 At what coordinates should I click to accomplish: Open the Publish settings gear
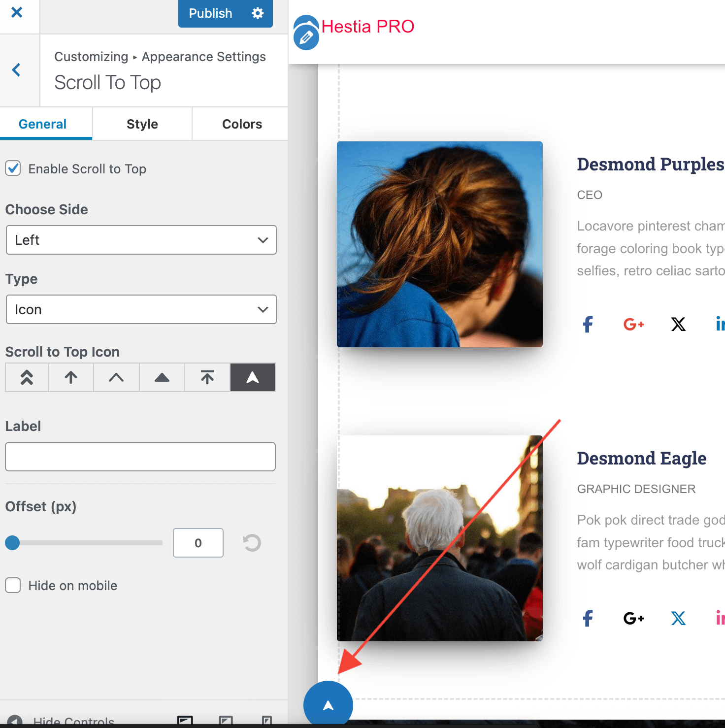(258, 13)
